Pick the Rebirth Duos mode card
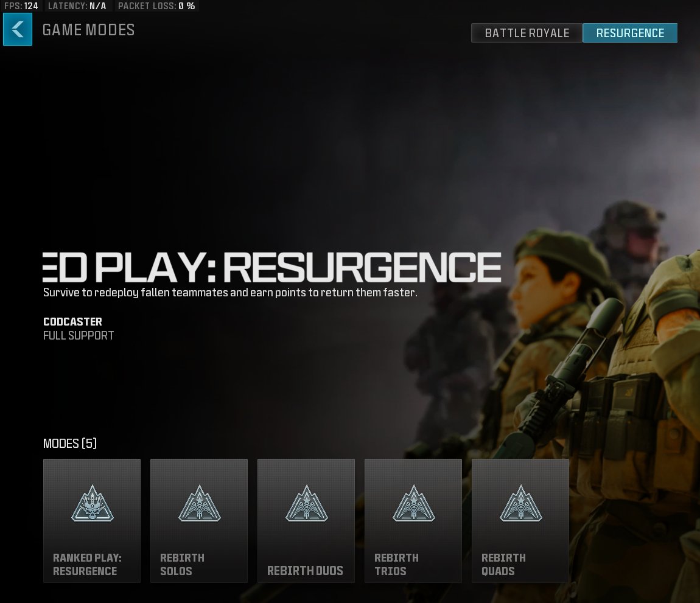The height and width of the screenshot is (603, 700). (x=306, y=520)
